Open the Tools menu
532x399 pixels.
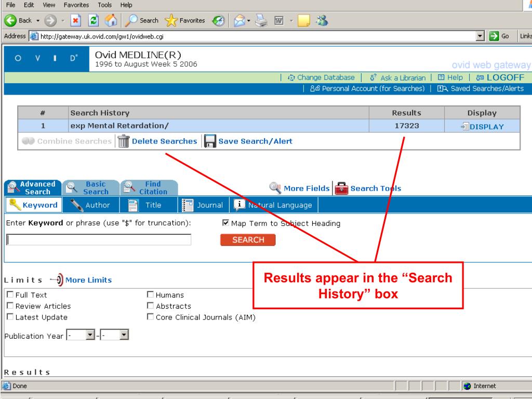[105, 5]
